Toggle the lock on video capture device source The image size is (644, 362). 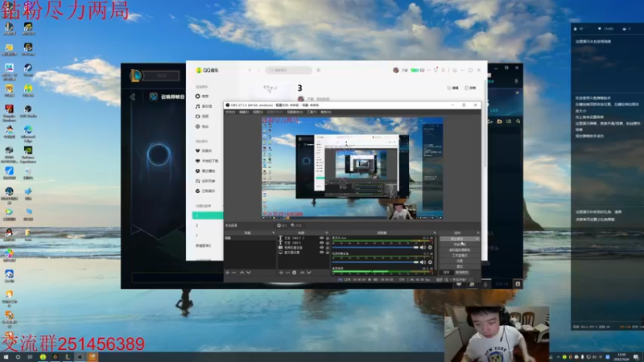click(328, 248)
